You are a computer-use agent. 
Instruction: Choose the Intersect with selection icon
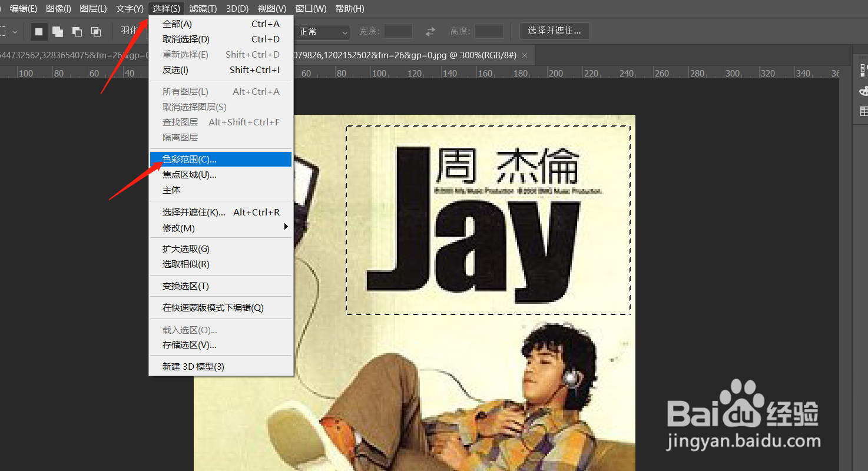95,32
